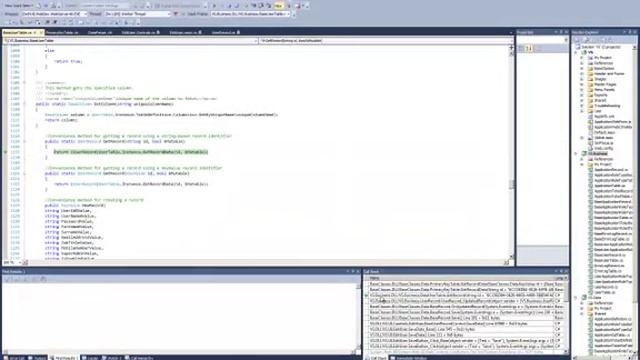Viewport: 640px width, 360px height.
Task: Select the VS.Business project node
Action: [597, 153]
